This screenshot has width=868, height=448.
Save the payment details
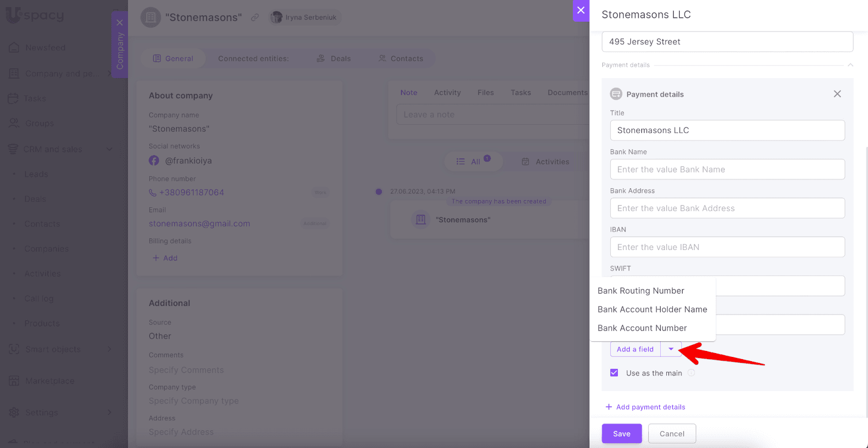(621, 433)
